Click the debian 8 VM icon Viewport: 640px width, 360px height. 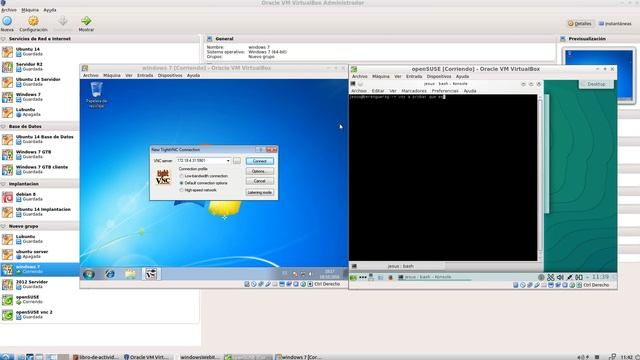7,197
